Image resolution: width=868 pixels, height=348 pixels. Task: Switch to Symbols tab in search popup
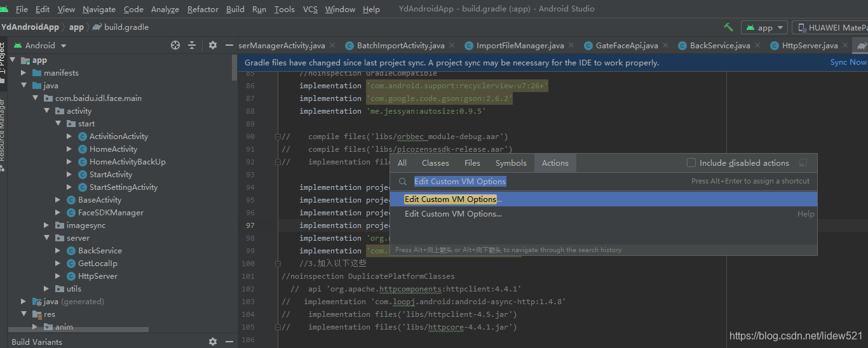[x=511, y=163]
